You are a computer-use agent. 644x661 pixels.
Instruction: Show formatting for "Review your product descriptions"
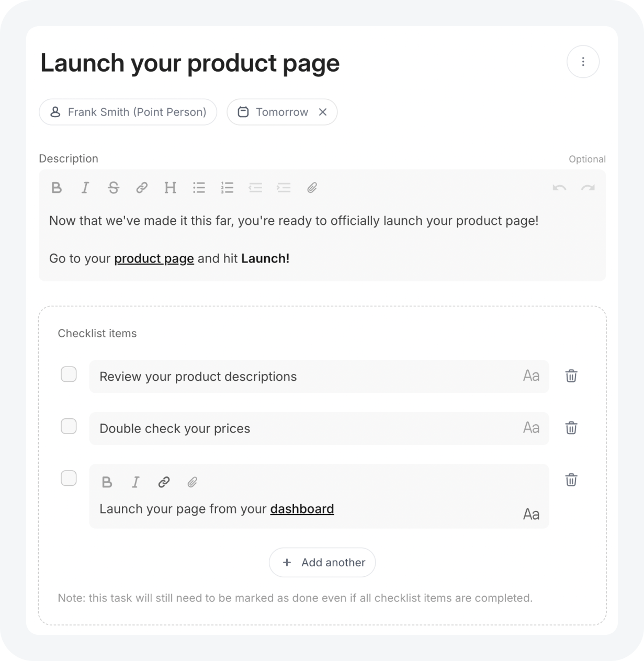pos(531,376)
